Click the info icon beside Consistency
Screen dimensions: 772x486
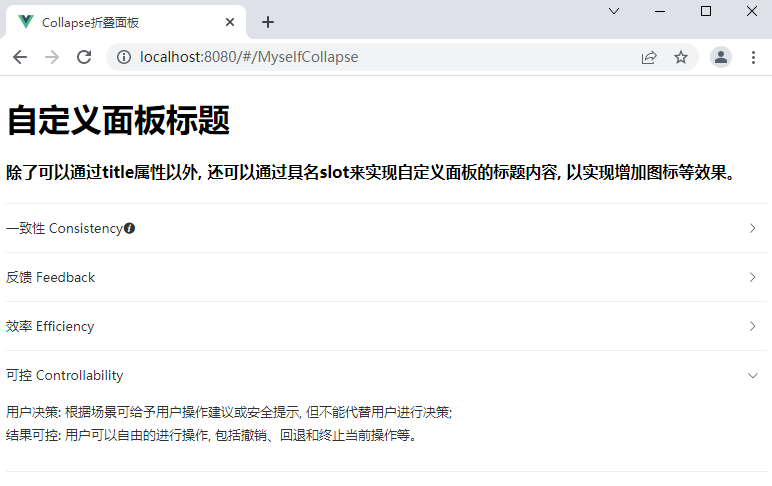point(129,228)
